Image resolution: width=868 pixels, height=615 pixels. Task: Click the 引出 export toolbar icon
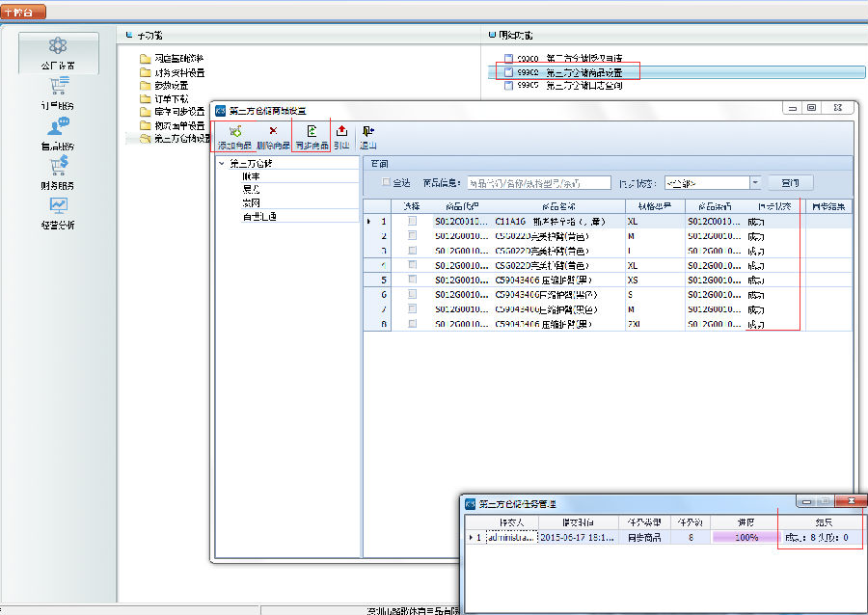[342, 131]
